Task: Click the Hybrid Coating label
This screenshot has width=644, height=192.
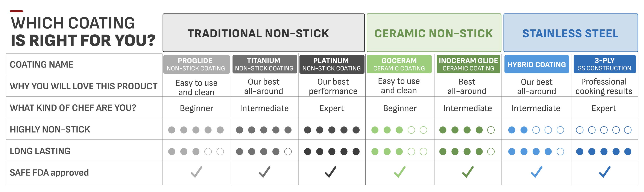Action: [536, 64]
